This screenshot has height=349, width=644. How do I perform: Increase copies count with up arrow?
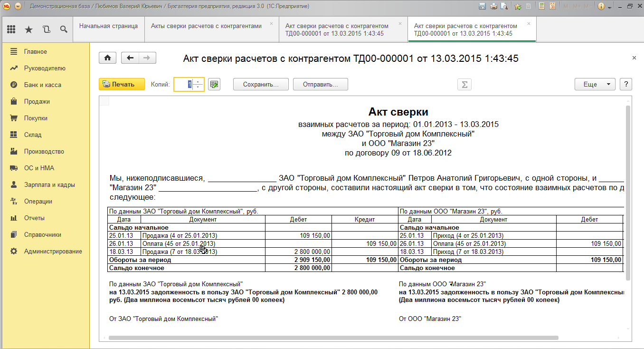click(x=199, y=81)
